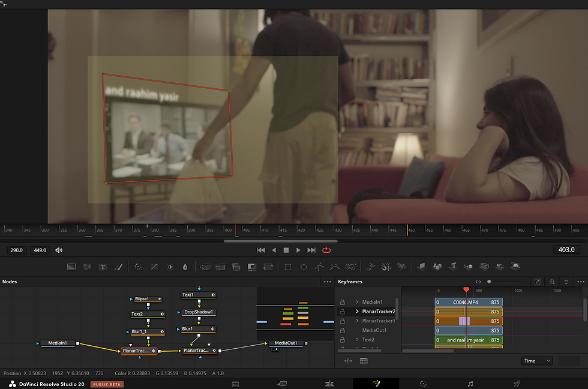Add a Fast Noise node from the toolbar
588x389 pixels.
coord(87,267)
